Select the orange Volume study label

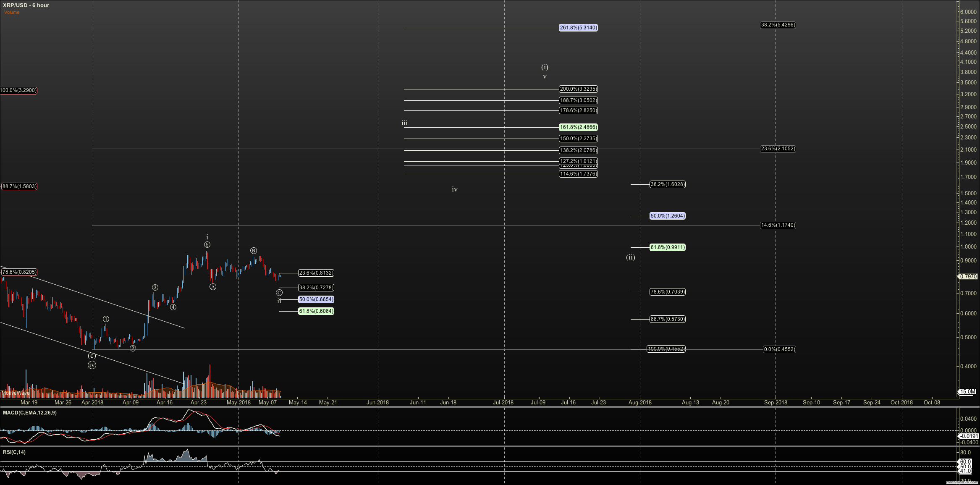pos(12,12)
